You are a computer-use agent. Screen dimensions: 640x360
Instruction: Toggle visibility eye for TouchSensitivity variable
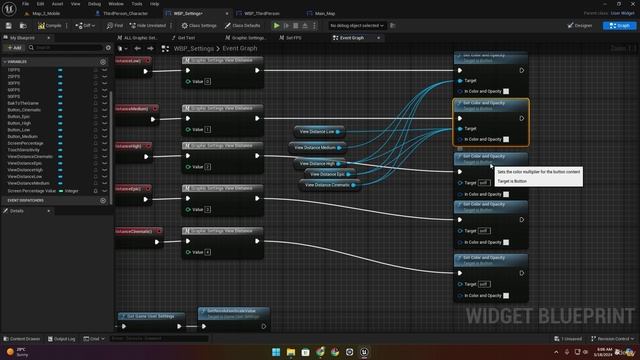(105, 150)
